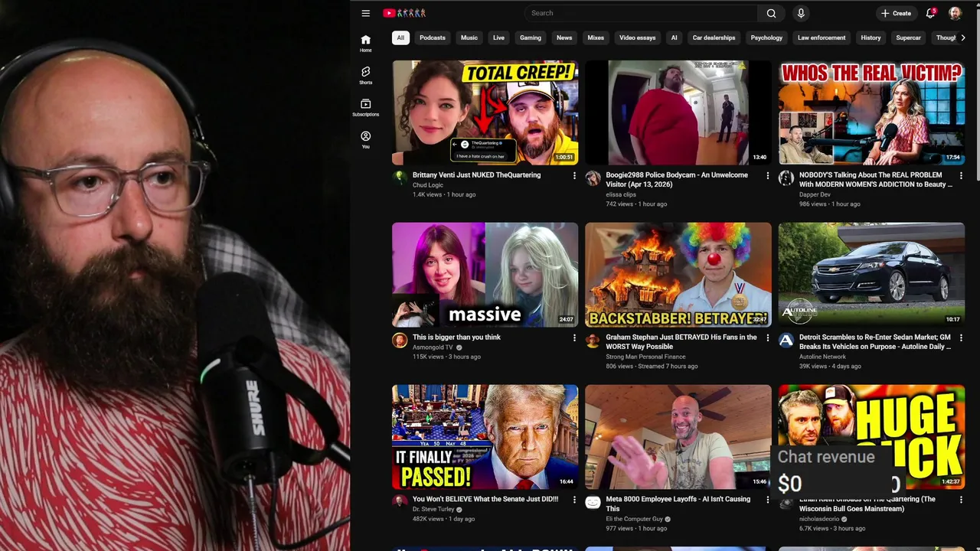Open the You sidebar section
The image size is (980, 551).
(366, 139)
